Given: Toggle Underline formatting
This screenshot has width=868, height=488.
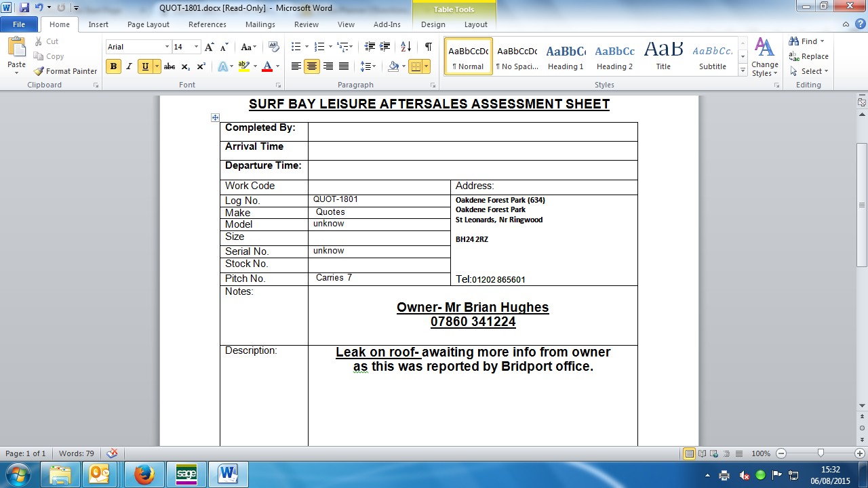Looking at the screenshot, I should (x=144, y=66).
